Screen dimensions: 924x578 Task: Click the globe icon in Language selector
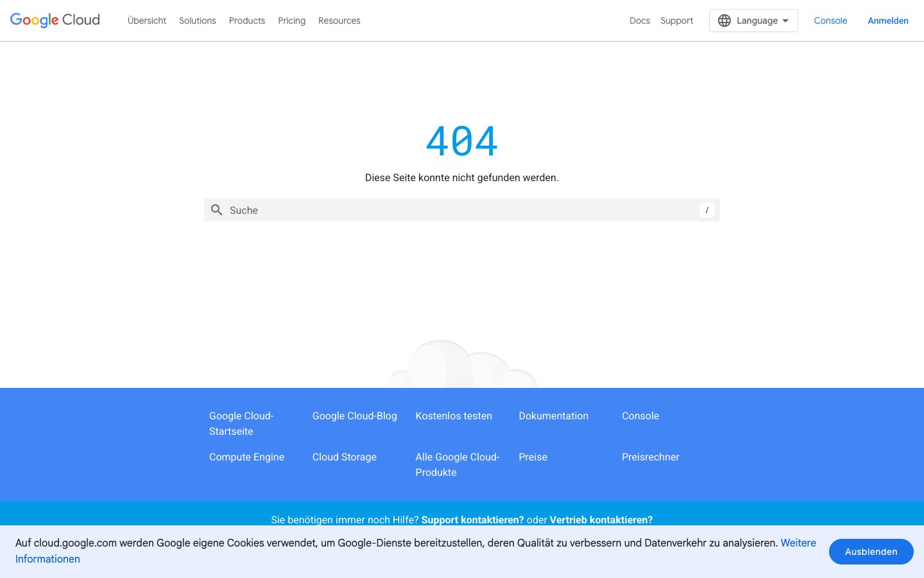click(724, 21)
